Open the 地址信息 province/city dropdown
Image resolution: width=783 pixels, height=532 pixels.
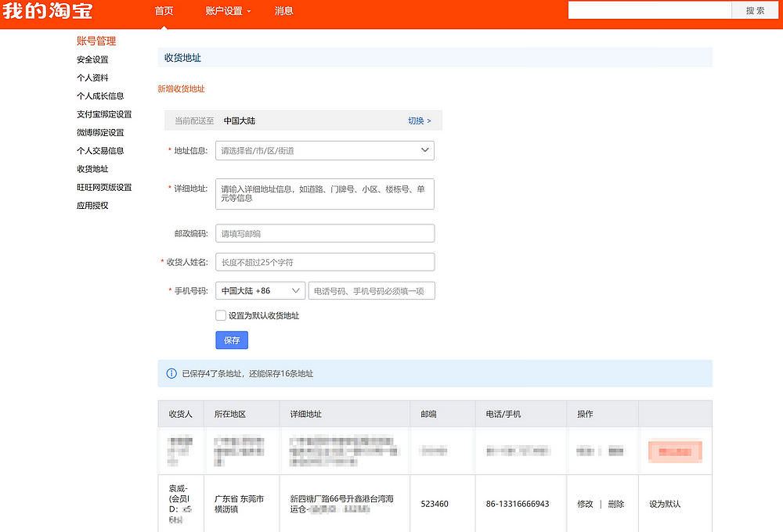coord(325,150)
